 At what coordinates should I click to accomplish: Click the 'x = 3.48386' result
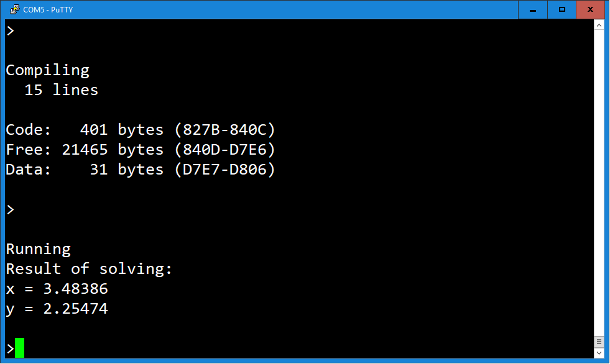point(57,289)
